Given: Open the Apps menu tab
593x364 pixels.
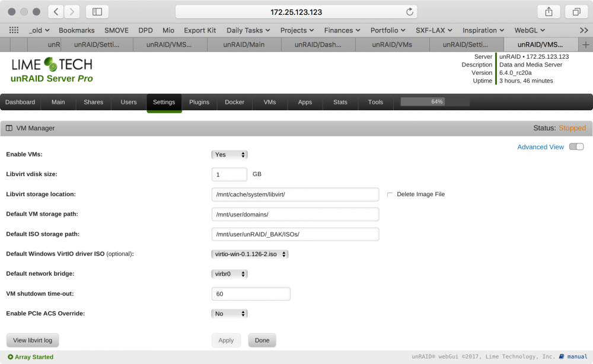Looking at the screenshot, I should 305,102.
